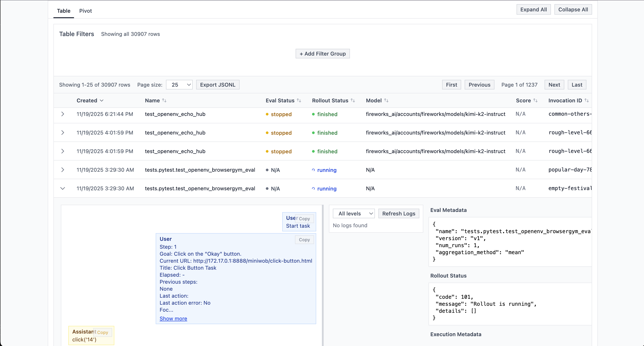Click Add Filter Group
Image resolution: width=644 pixels, height=346 pixels.
pyautogui.click(x=322, y=53)
